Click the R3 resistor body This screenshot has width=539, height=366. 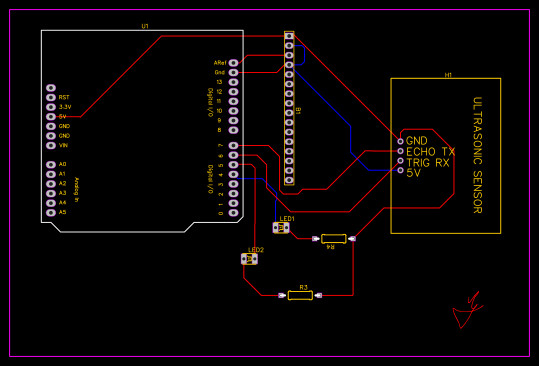pyautogui.click(x=300, y=295)
